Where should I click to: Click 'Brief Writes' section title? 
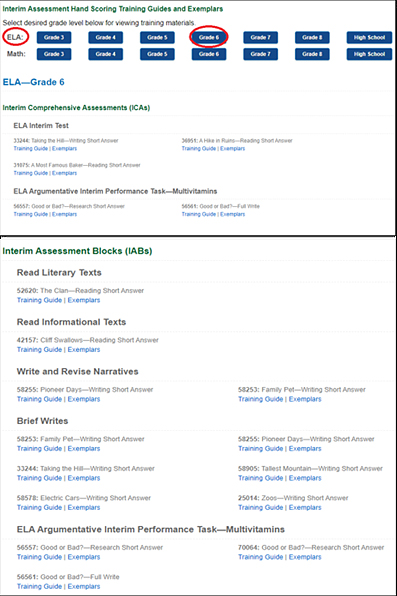pyautogui.click(x=42, y=421)
